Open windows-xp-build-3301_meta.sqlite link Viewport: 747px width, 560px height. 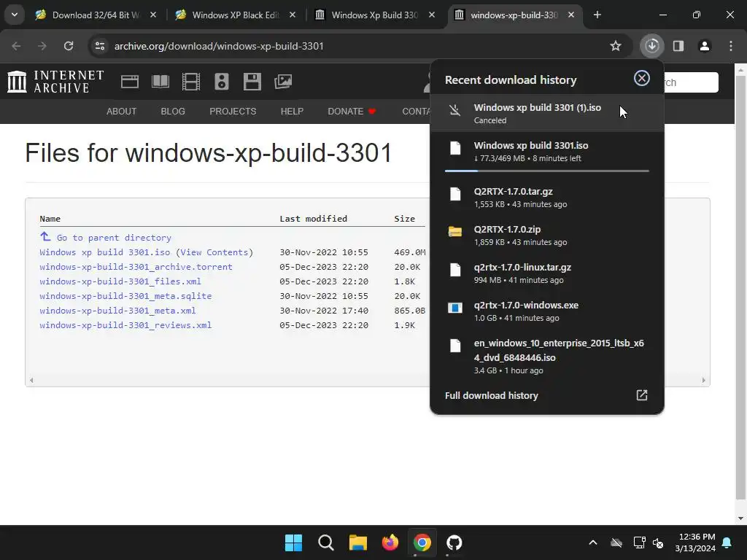125,296
